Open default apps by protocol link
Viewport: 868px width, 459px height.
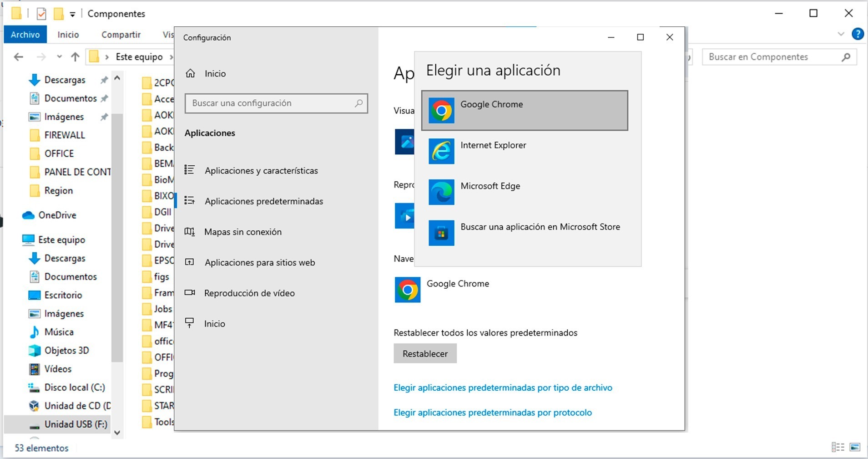pos(492,413)
